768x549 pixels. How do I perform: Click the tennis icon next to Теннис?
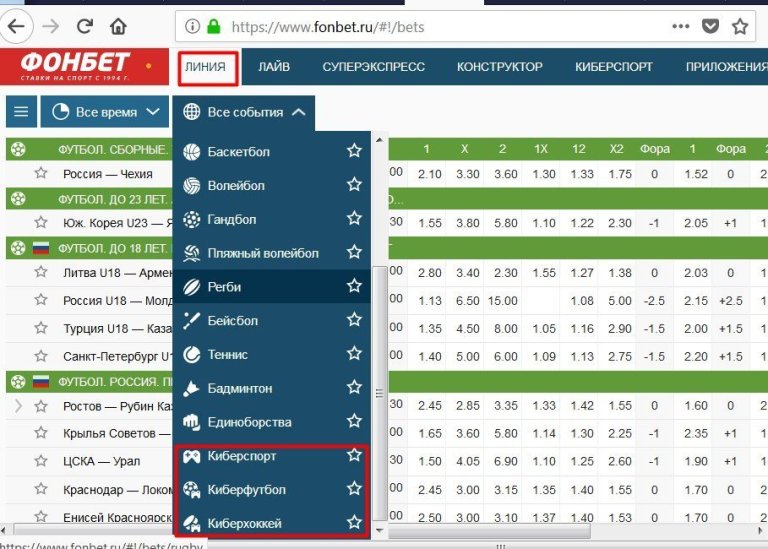[192, 355]
